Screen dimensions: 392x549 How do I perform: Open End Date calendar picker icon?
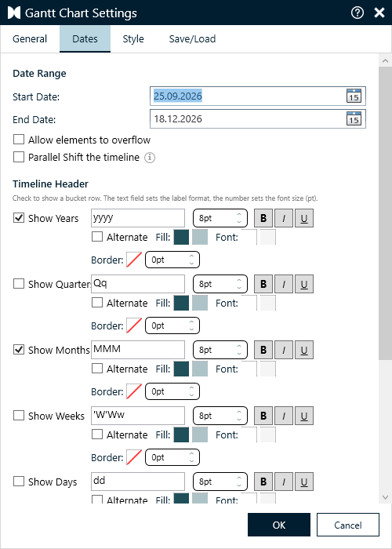tap(354, 119)
